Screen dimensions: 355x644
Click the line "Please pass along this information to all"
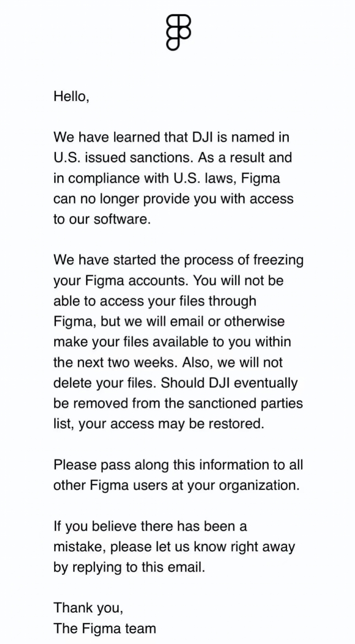point(178,465)
